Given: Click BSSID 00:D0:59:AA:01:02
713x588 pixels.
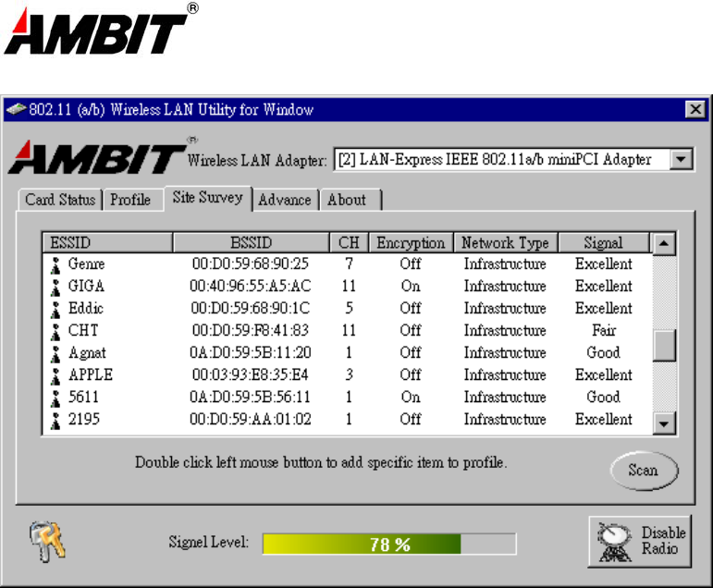Looking at the screenshot, I should [x=251, y=420].
